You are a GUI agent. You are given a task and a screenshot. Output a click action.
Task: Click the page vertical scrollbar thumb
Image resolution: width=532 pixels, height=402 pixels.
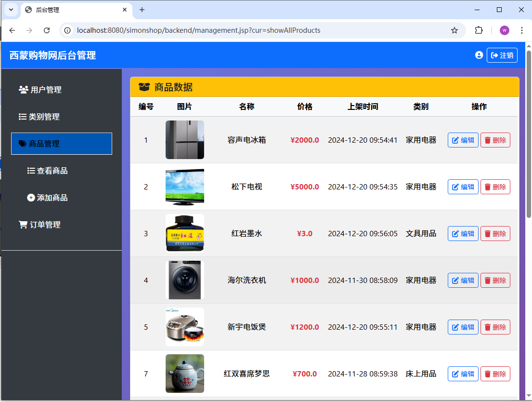pyautogui.click(x=529, y=134)
